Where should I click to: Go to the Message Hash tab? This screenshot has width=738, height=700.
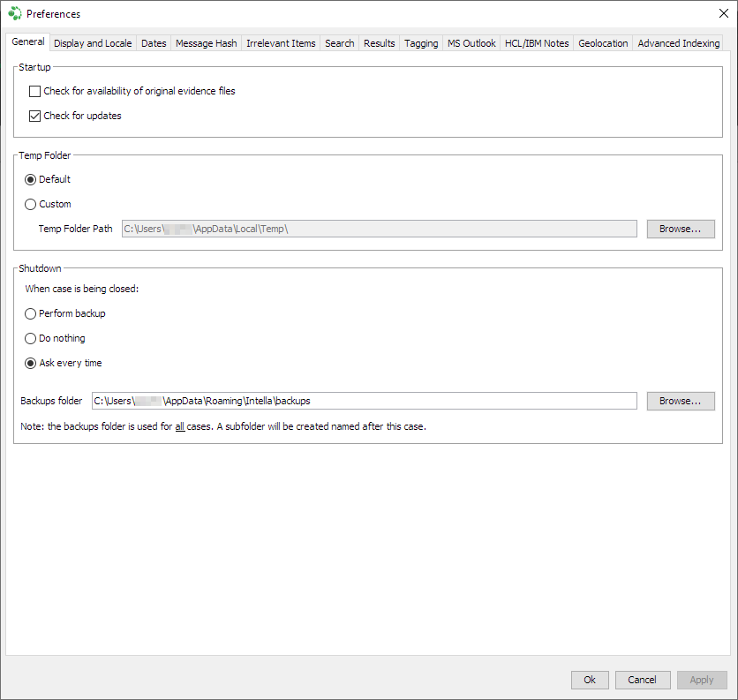[206, 43]
